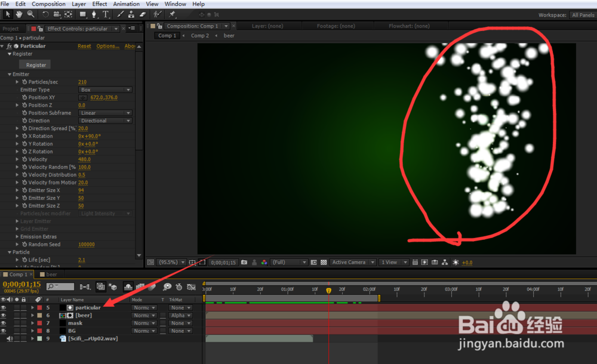This screenshot has height=364, width=597.
Task: Switch to the Project panel tab
Action: (x=11, y=29)
